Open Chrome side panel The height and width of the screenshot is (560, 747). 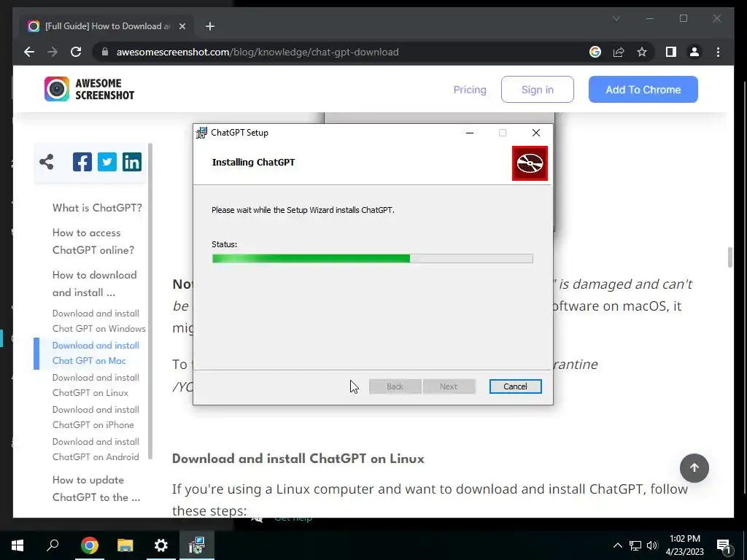tap(671, 52)
